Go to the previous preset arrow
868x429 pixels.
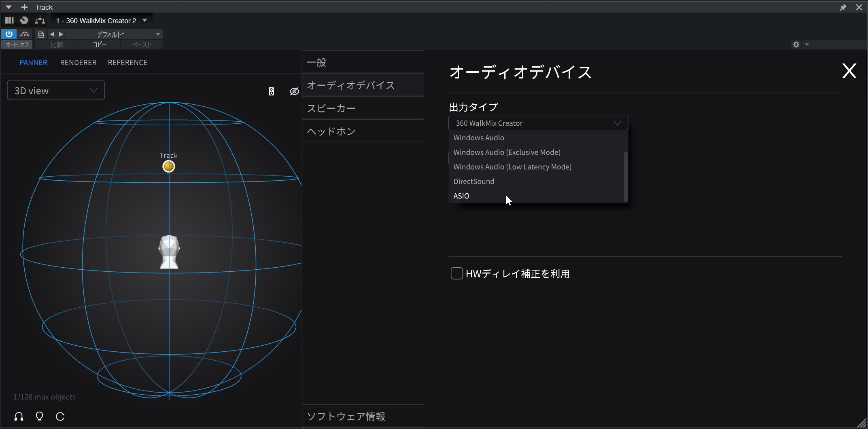[x=52, y=34]
